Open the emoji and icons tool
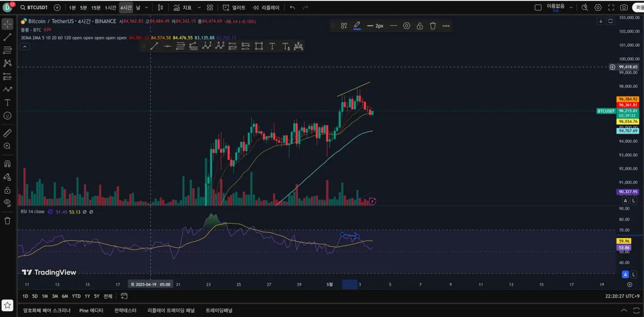This screenshot has height=317, width=644. 8,115
